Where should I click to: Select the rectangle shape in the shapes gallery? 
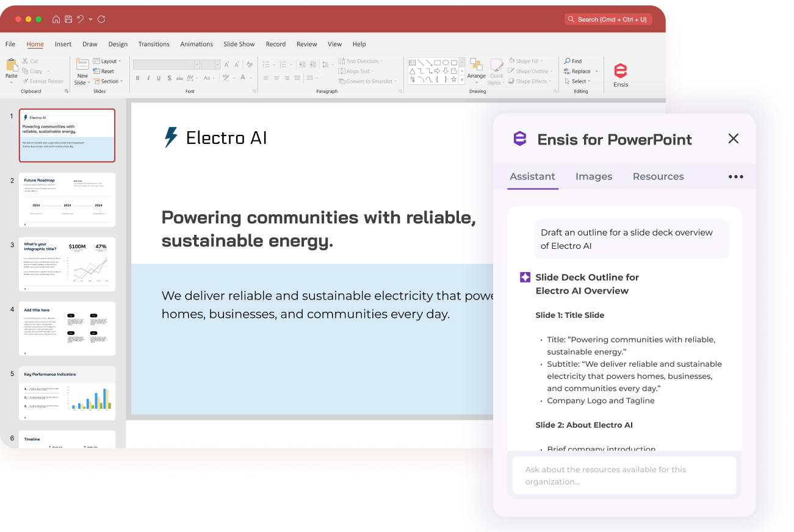437,62
